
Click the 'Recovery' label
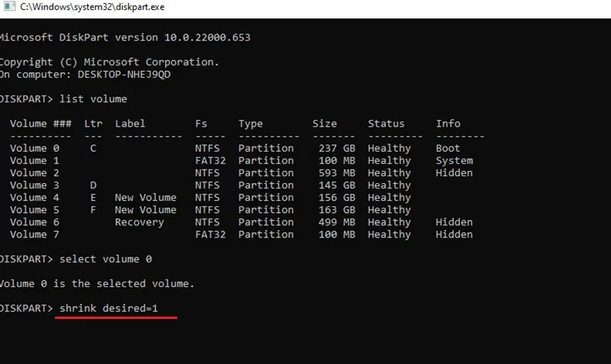140,223
